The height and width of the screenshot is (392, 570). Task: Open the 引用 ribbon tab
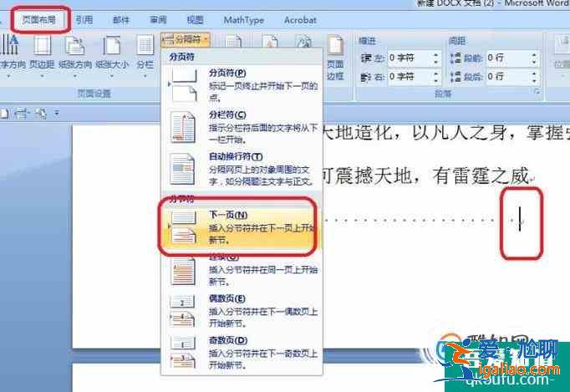[x=84, y=19]
